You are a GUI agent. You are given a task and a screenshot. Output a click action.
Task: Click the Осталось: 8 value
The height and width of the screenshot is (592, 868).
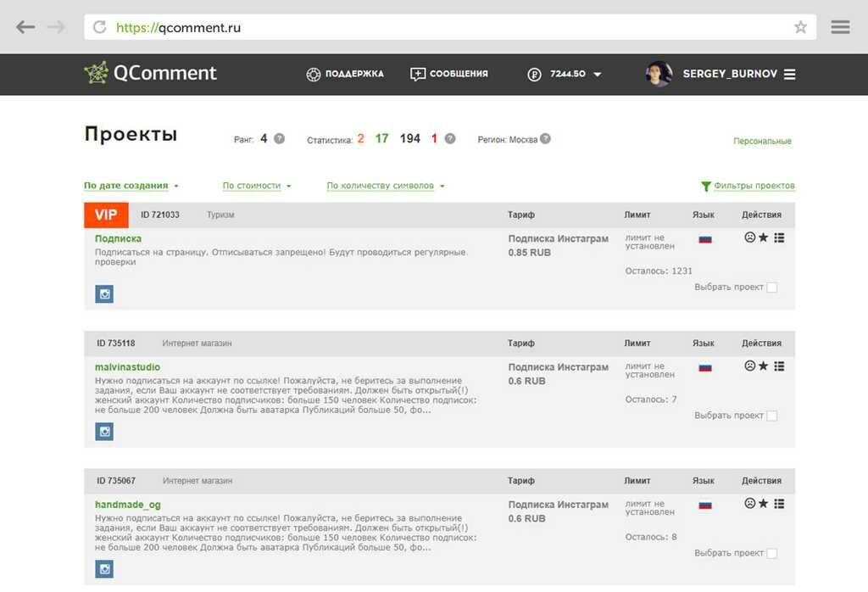click(651, 537)
